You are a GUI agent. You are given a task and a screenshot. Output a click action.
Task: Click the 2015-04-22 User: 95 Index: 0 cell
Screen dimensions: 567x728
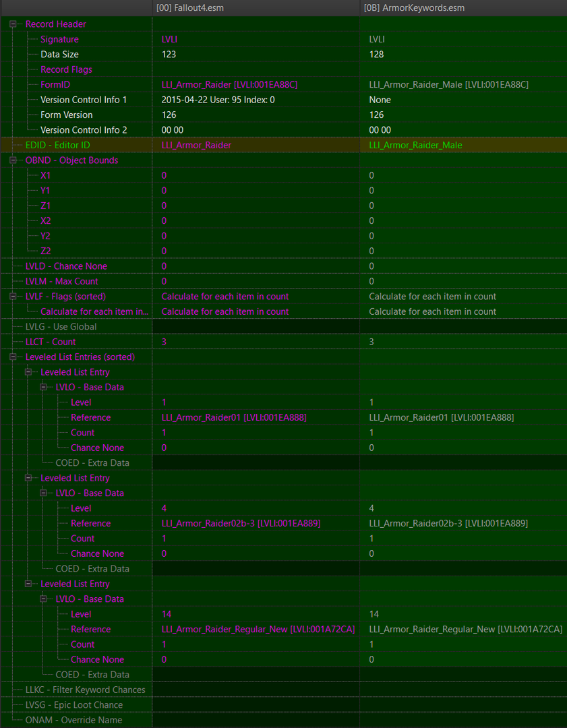point(256,100)
